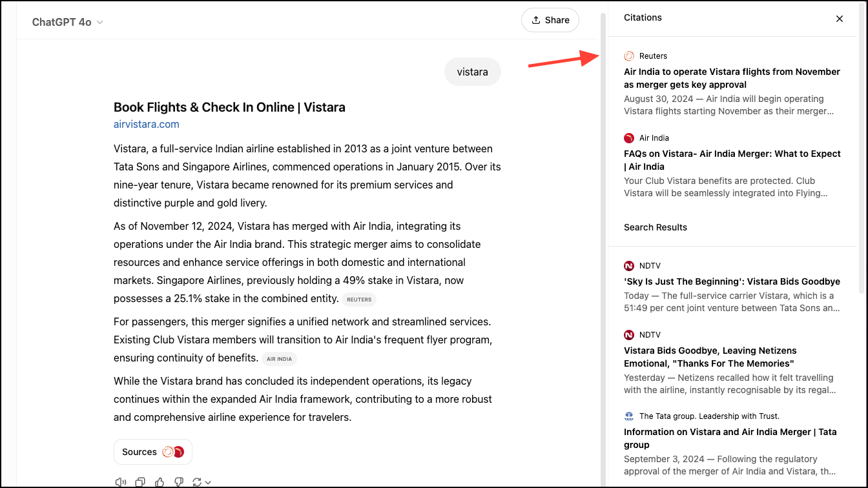Open the Reuters citation about Air India operating Vistara flights
Screen dimensions: 868x488
pos(732,78)
